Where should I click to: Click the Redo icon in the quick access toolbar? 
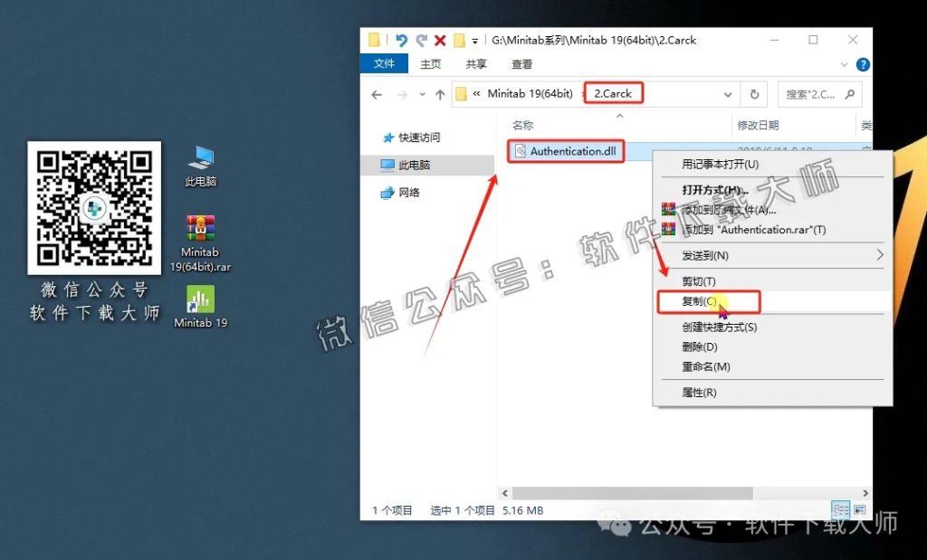click(x=419, y=40)
